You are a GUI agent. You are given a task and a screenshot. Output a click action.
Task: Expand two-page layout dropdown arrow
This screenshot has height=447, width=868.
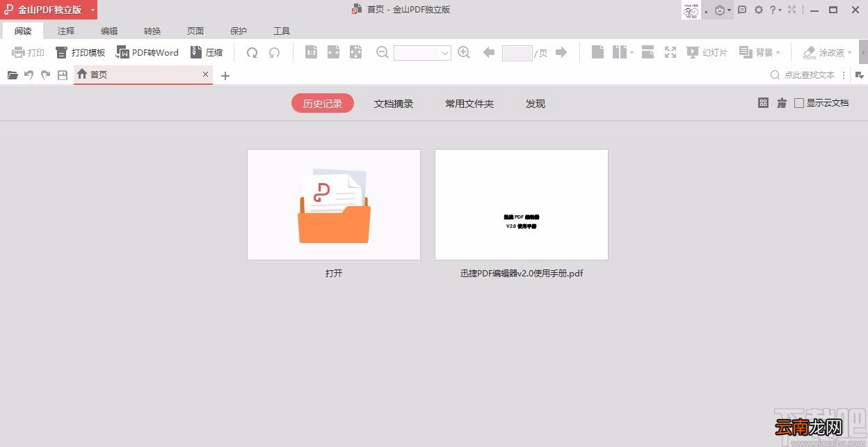point(632,52)
